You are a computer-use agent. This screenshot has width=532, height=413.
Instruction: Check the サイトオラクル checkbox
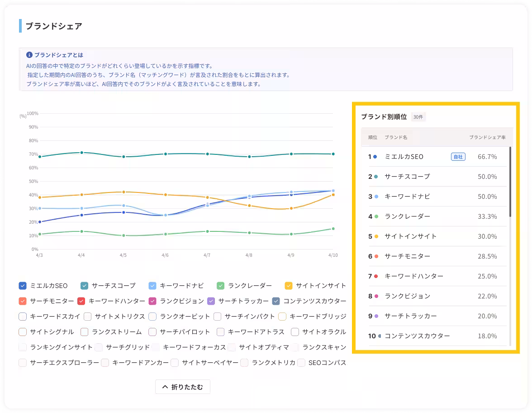click(x=295, y=332)
